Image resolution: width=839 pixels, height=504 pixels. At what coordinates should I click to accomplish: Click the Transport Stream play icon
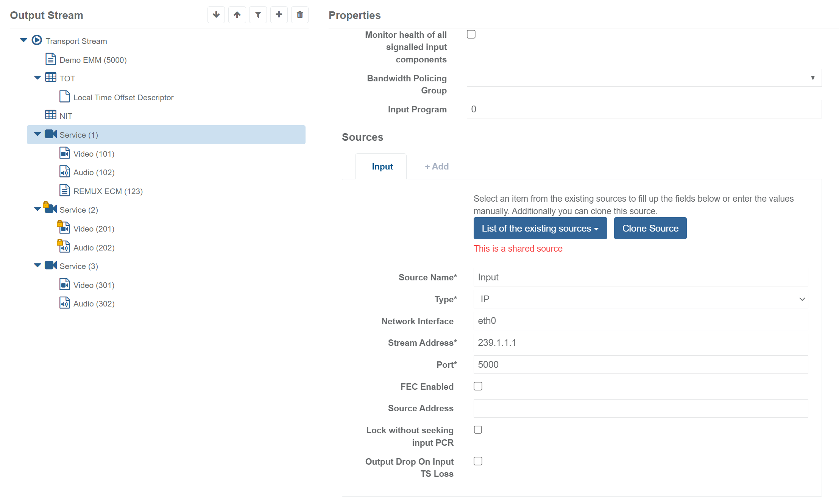[x=37, y=40]
